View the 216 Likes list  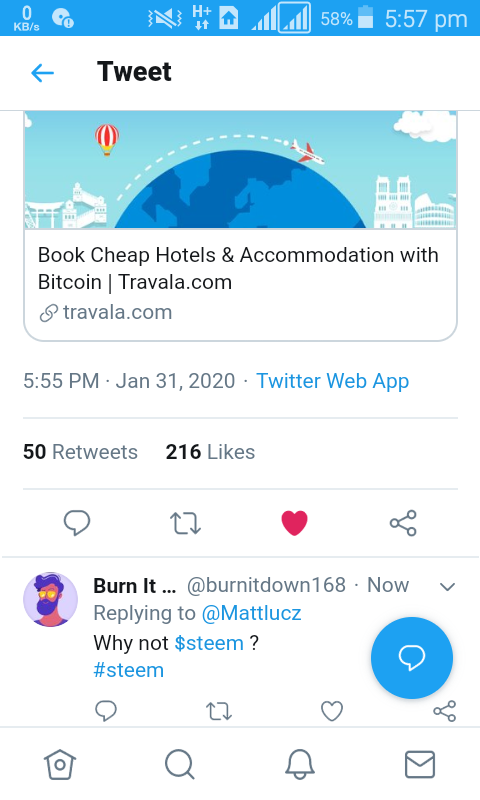(x=210, y=452)
